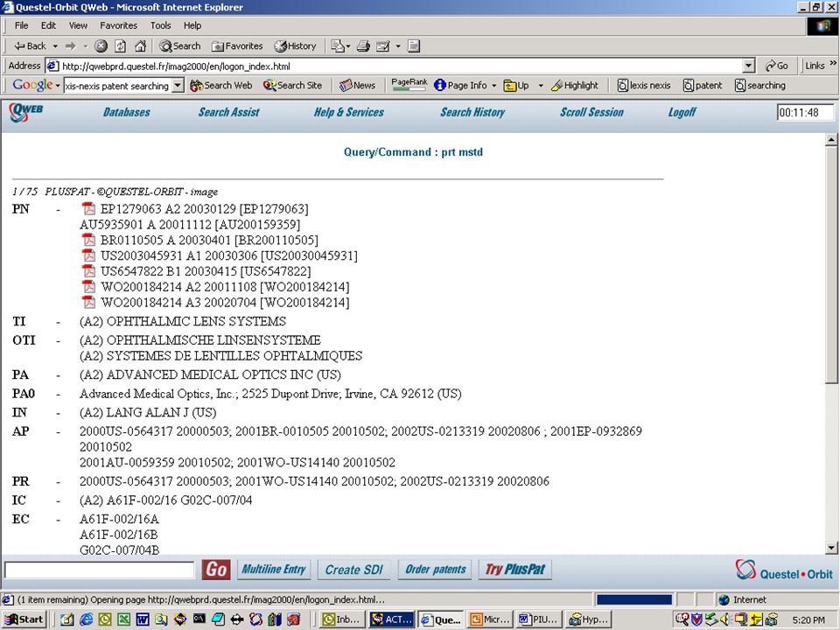Click the page scrollbar up arrow
This screenshot has width=840, height=630.
click(831, 140)
